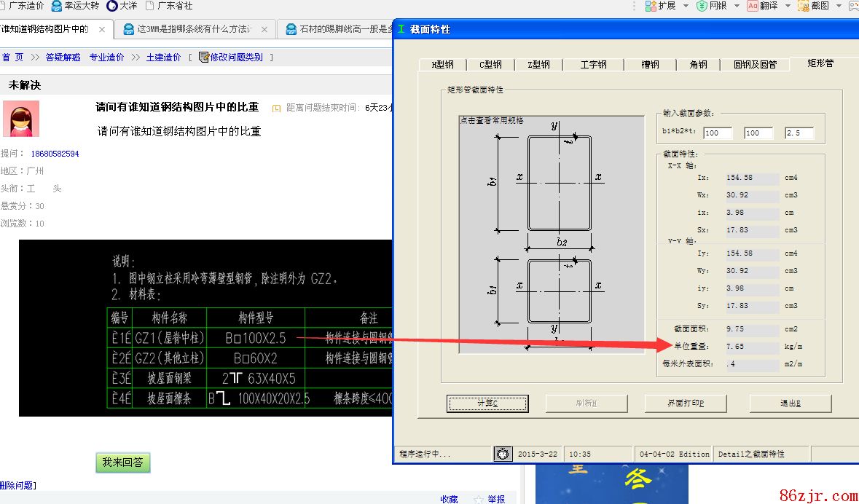Click the 界面打印P print button
The image size is (859, 504).
click(x=686, y=403)
